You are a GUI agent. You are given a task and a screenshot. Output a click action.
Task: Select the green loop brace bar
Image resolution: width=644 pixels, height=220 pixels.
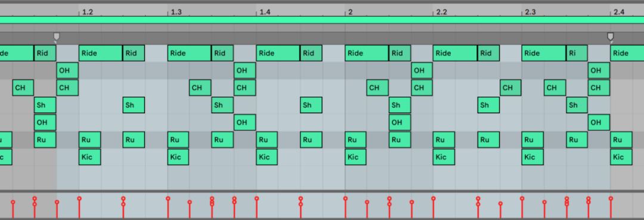tap(322, 20)
